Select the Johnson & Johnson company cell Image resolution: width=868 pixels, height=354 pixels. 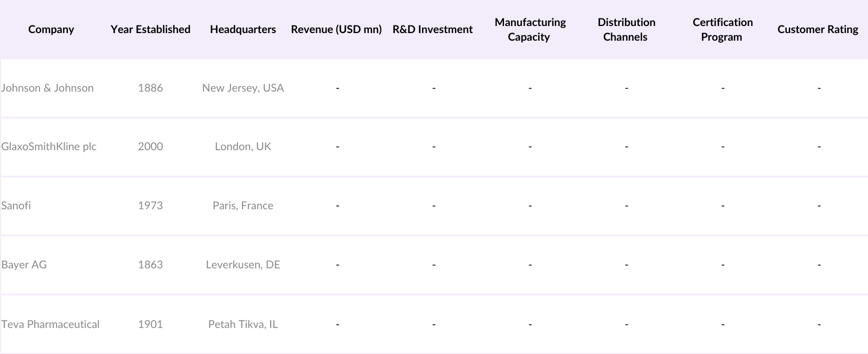pyautogui.click(x=47, y=88)
